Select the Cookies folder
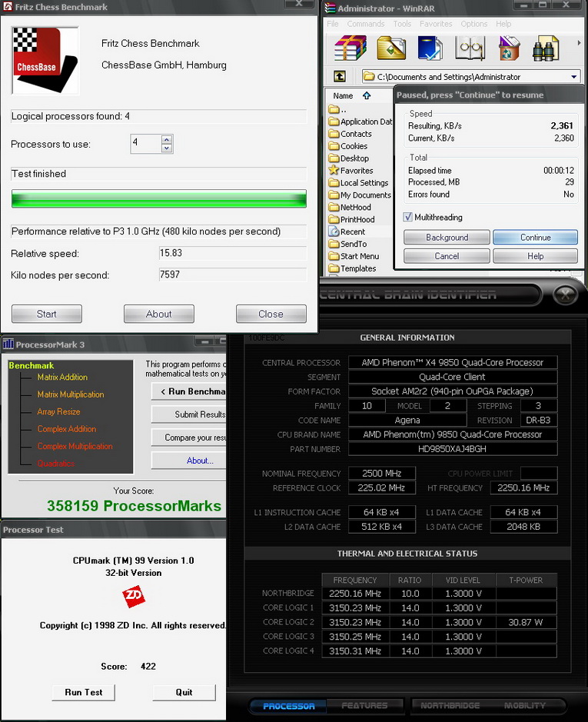This screenshot has width=588, height=722. (348, 146)
